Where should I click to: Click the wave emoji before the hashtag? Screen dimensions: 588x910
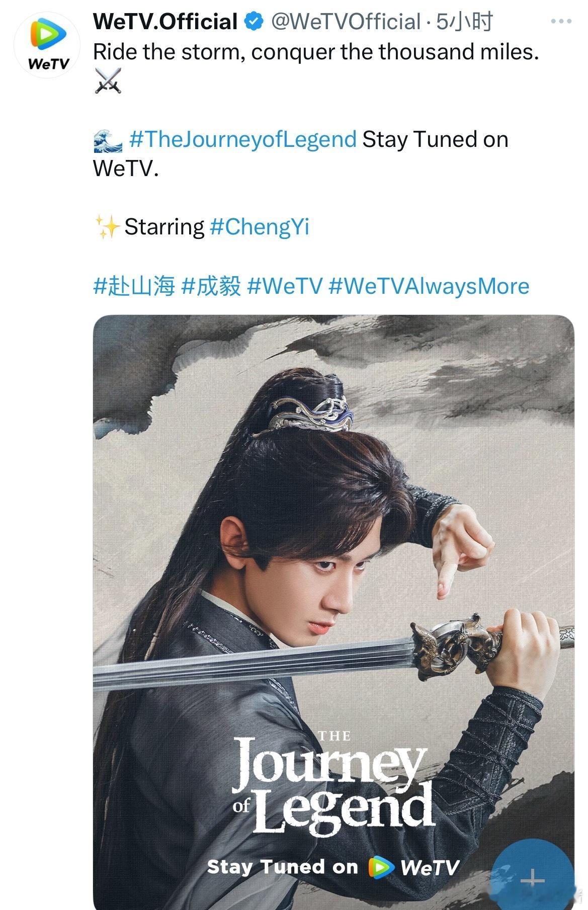point(108,140)
